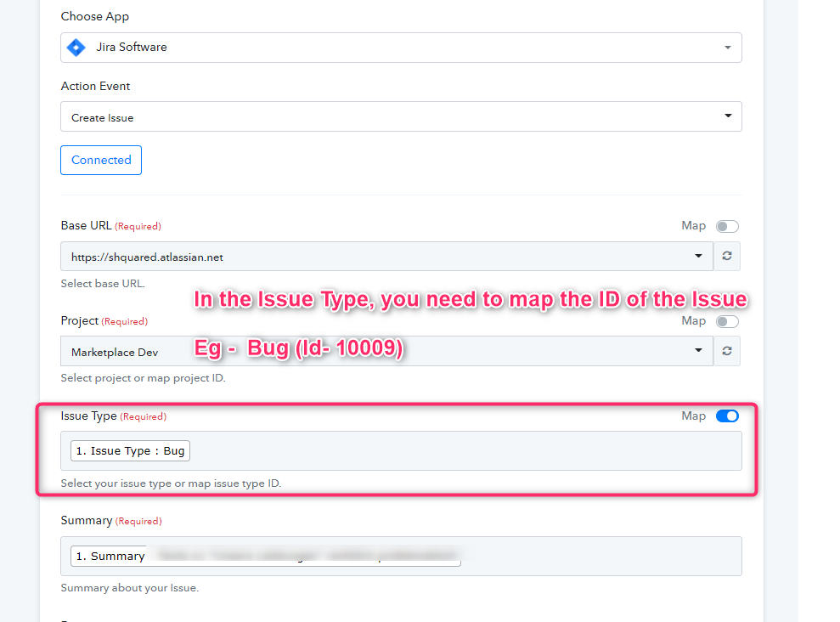
Task: Click 'Select your issue type or map issue type ID.' text
Action: pos(171,483)
